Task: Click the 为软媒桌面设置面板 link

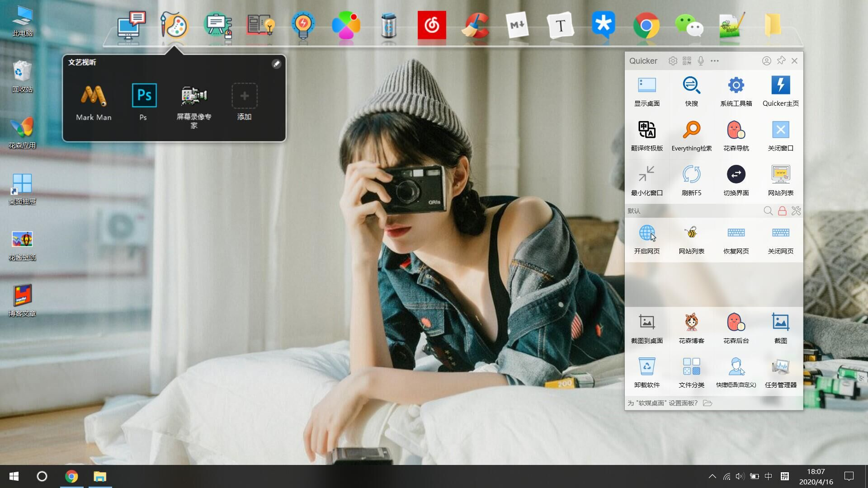Action: [663, 403]
